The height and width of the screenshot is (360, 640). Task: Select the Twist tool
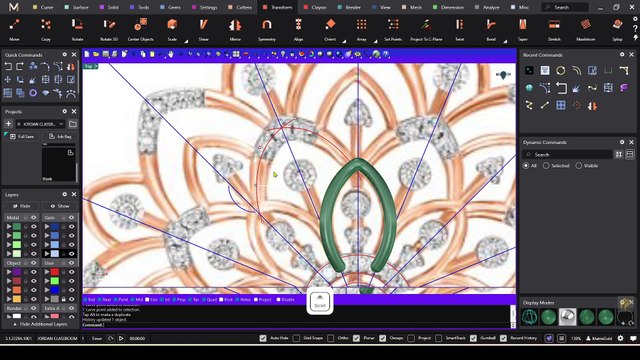460,29
